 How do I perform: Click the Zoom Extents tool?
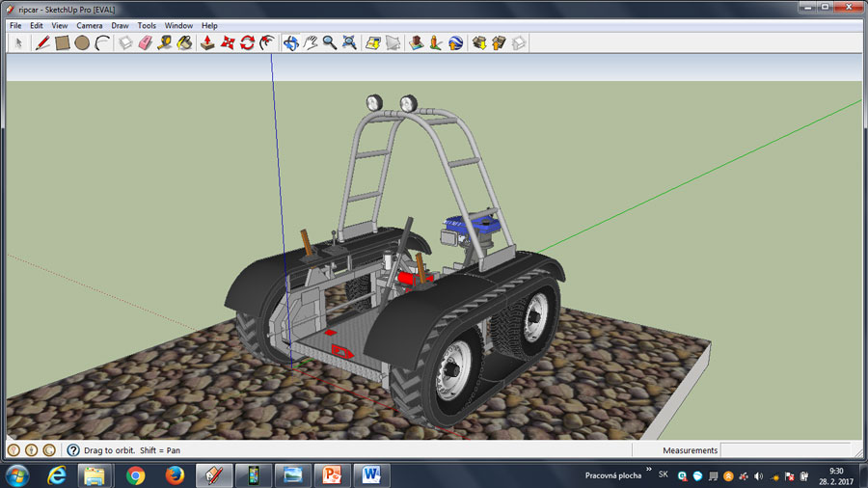(x=349, y=42)
